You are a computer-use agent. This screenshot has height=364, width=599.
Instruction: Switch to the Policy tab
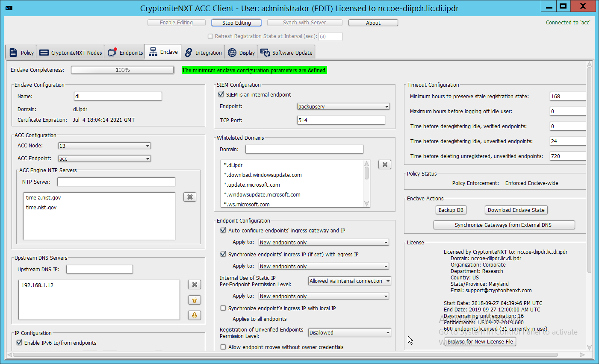pos(21,53)
